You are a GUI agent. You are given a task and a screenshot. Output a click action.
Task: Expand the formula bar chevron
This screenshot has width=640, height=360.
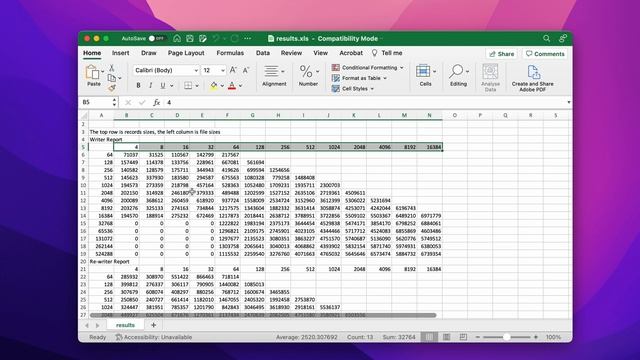(x=569, y=102)
